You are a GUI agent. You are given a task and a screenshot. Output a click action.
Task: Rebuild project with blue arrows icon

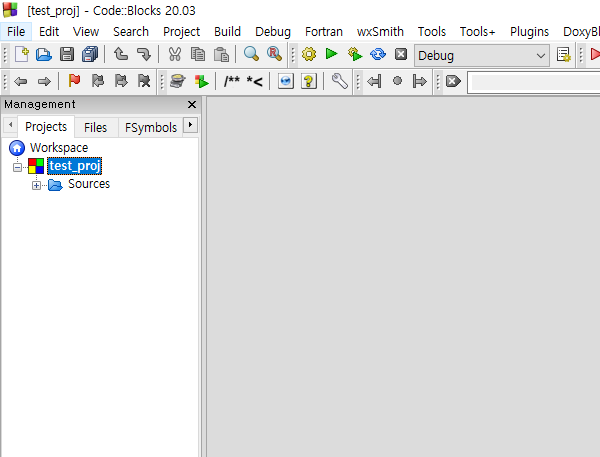(x=378, y=54)
